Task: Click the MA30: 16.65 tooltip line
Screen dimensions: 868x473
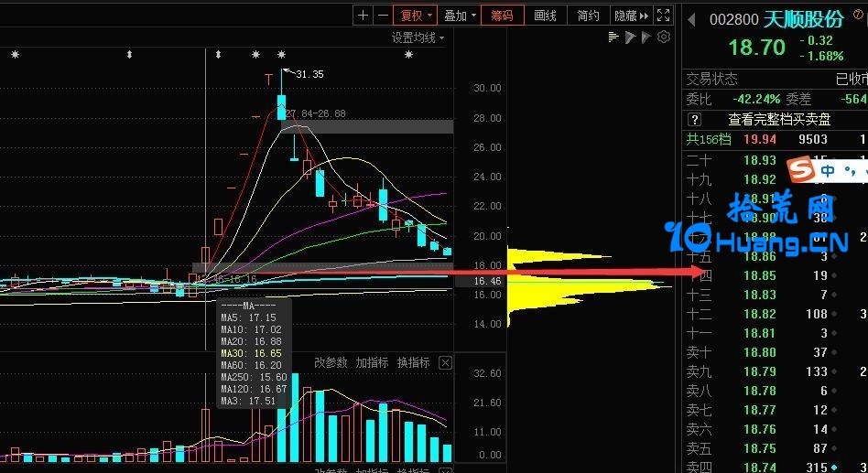Action: pos(251,353)
